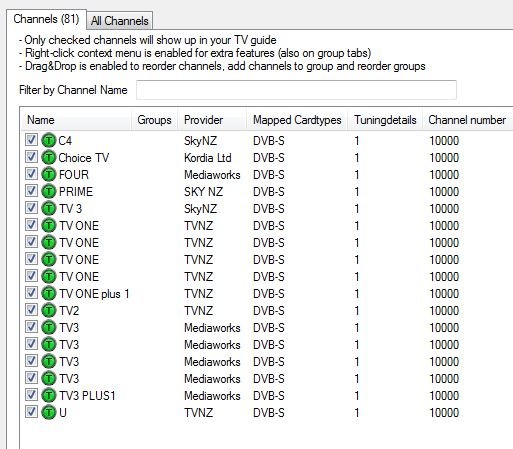Select the green icon next to FOUR

tap(49, 174)
